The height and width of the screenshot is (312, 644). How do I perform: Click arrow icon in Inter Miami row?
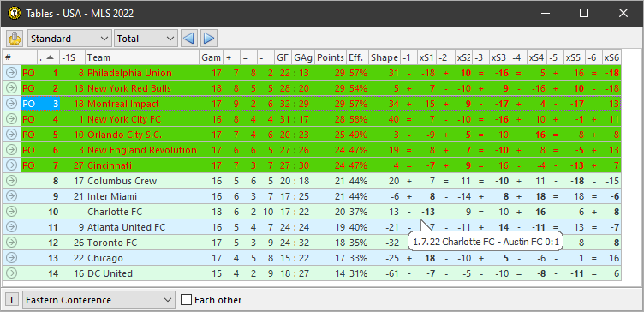[11, 196]
